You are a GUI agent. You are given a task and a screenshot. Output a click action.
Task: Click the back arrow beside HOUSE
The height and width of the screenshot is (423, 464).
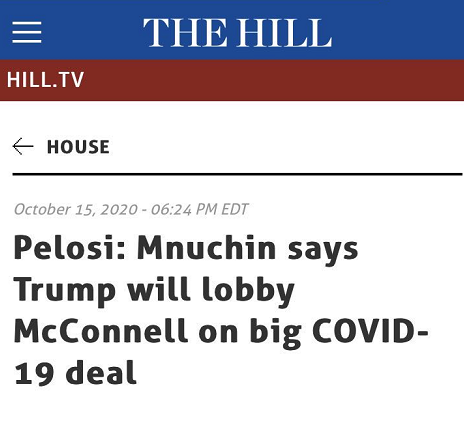click(x=23, y=146)
